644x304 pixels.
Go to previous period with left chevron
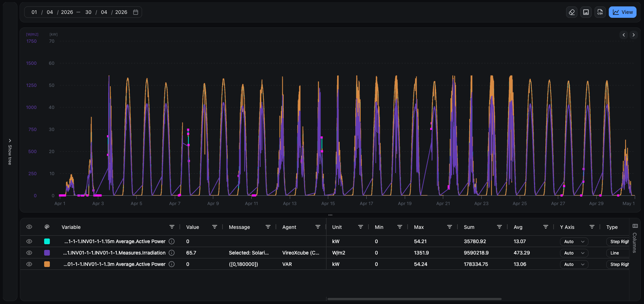pos(624,35)
